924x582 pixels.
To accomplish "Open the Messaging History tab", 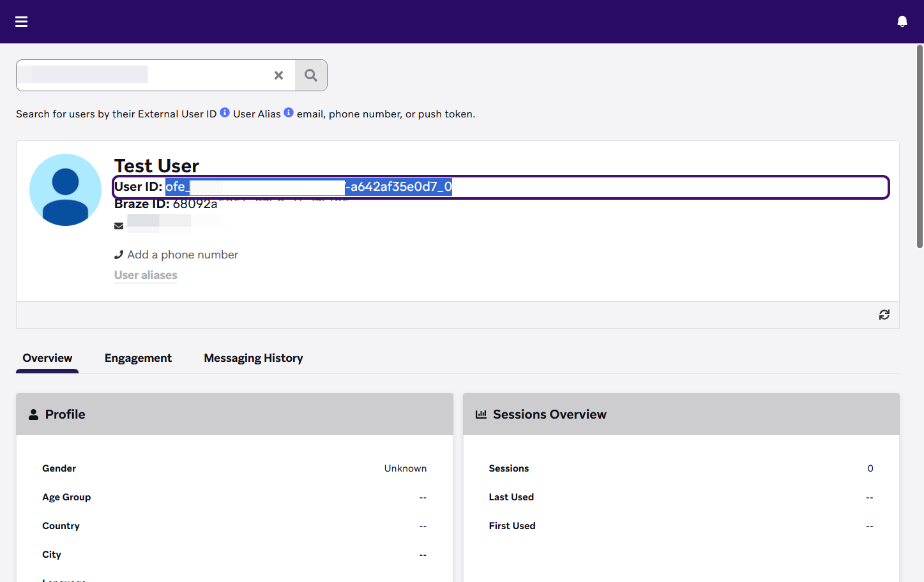I will pyautogui.click(x=253, y=358).
